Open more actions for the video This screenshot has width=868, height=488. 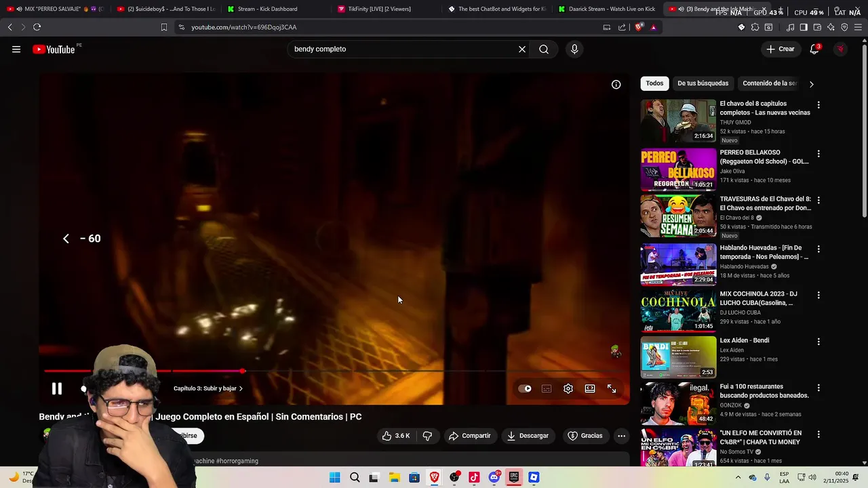[621, 436]
